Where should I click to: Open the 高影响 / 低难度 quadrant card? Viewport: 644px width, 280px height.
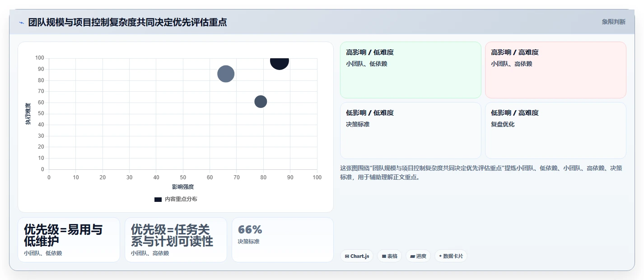(x=411, y=70)
